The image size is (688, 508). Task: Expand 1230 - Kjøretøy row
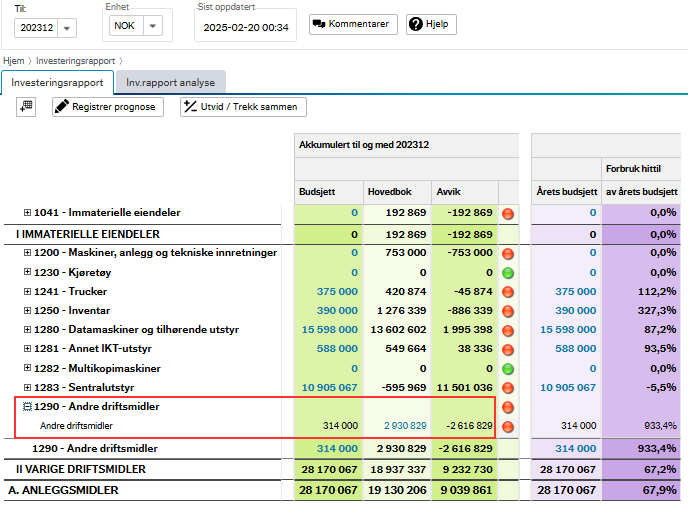tap(27, 272)
